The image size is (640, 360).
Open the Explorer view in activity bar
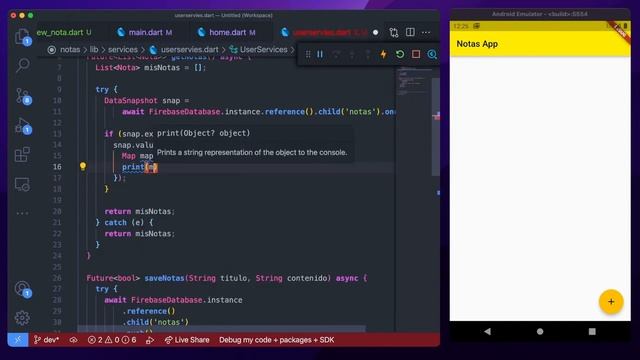[22, 36]
